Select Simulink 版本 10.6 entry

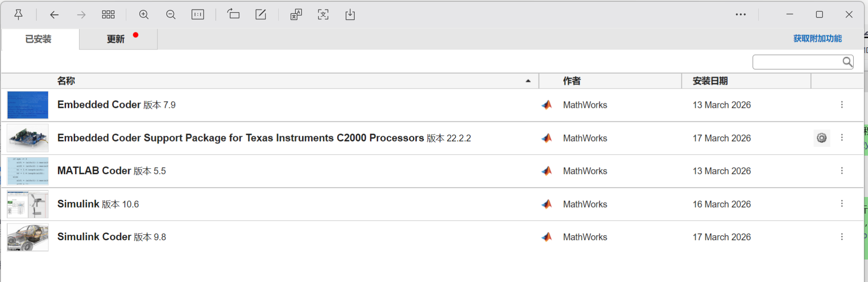tap(98, 204)
